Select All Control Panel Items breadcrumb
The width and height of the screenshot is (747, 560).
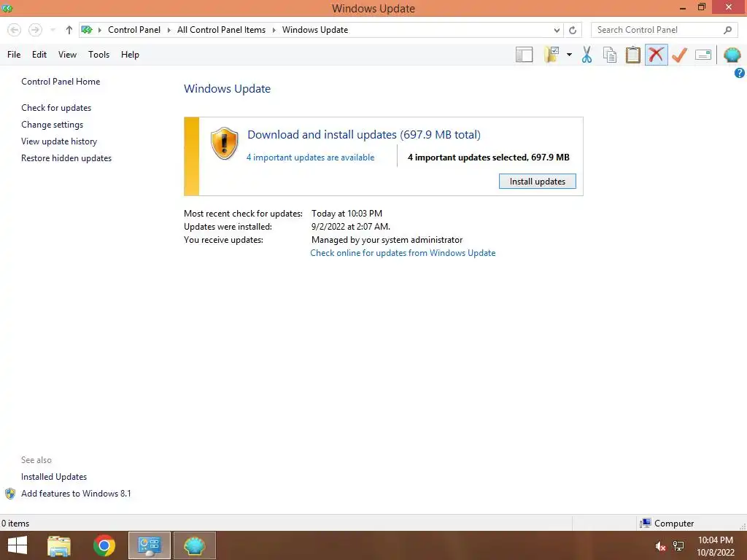point(222,30)
